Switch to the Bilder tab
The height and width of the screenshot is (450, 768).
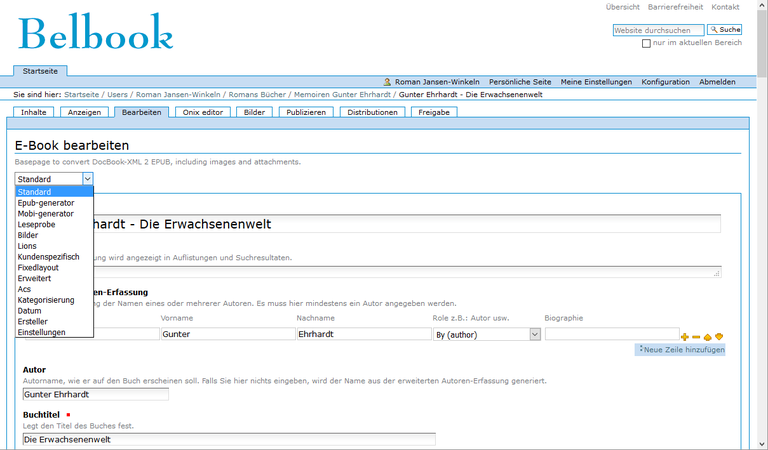[x=254, y=112]
